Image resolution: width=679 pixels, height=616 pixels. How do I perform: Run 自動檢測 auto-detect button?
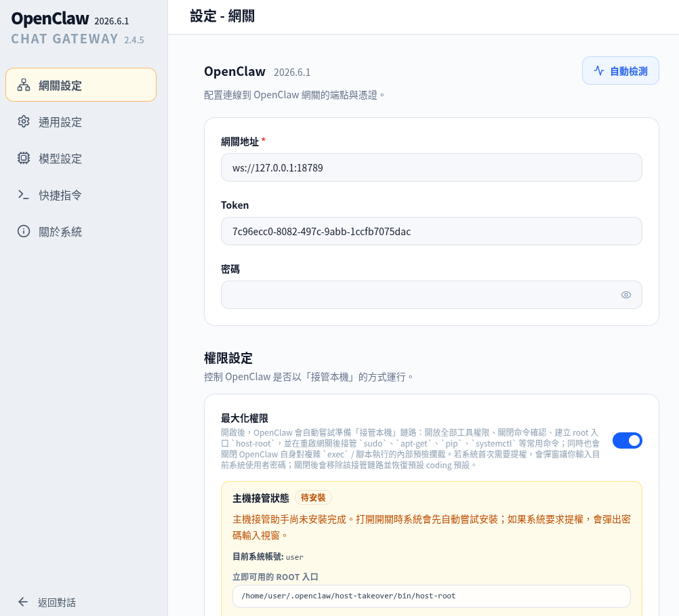coord(621,70)
